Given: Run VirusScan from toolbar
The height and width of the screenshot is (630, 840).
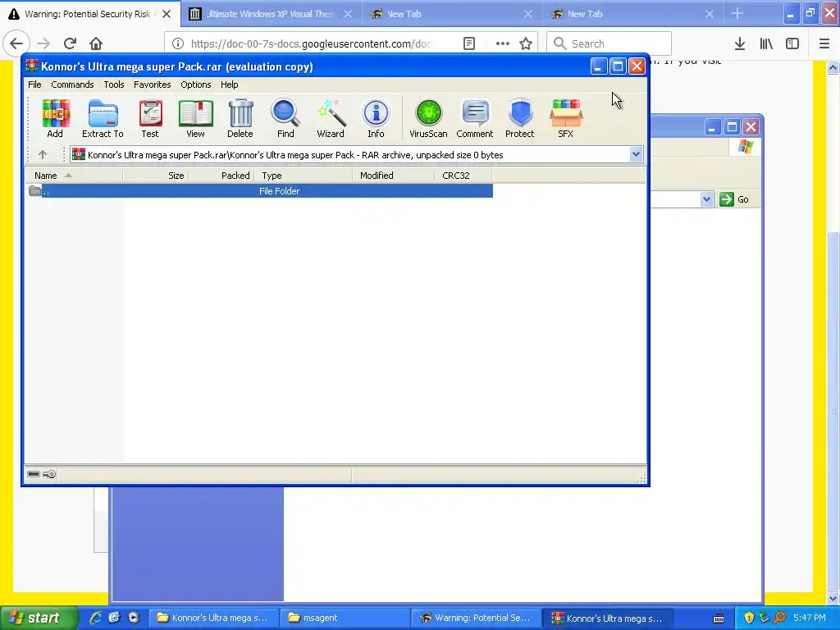Looking at the screenshot, I should pos(428,118).
